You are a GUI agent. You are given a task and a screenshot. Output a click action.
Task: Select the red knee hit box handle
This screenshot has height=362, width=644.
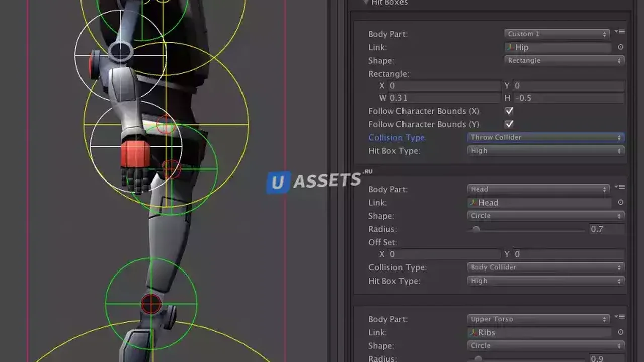(150, 303)
